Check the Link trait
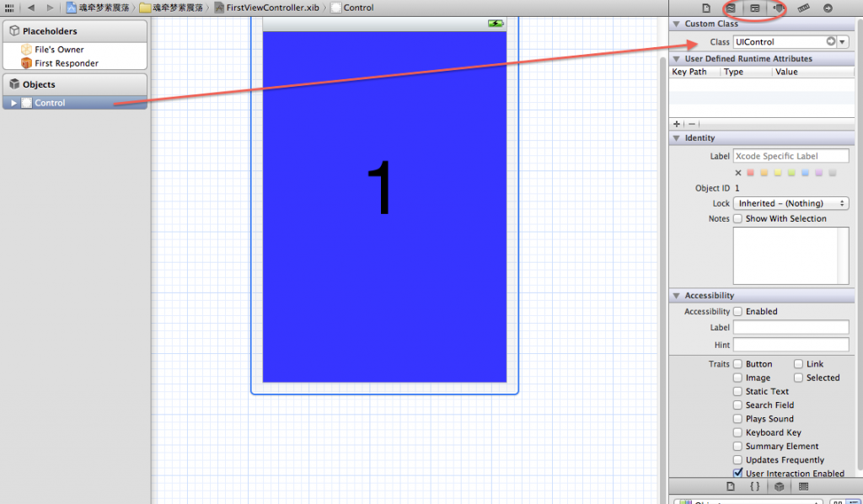Image resolution: width=863 pixels, height=504 pixels. (798, 364)
